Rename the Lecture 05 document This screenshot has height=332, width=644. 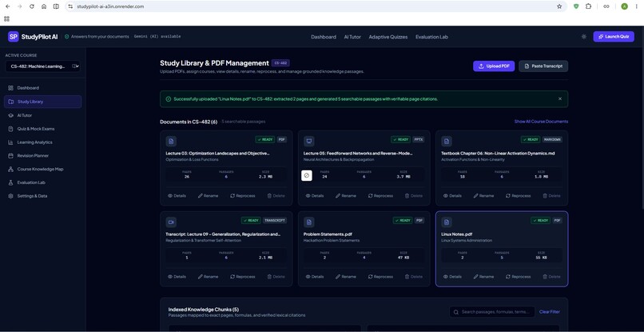pyautogui.click(x=346, y=196)
